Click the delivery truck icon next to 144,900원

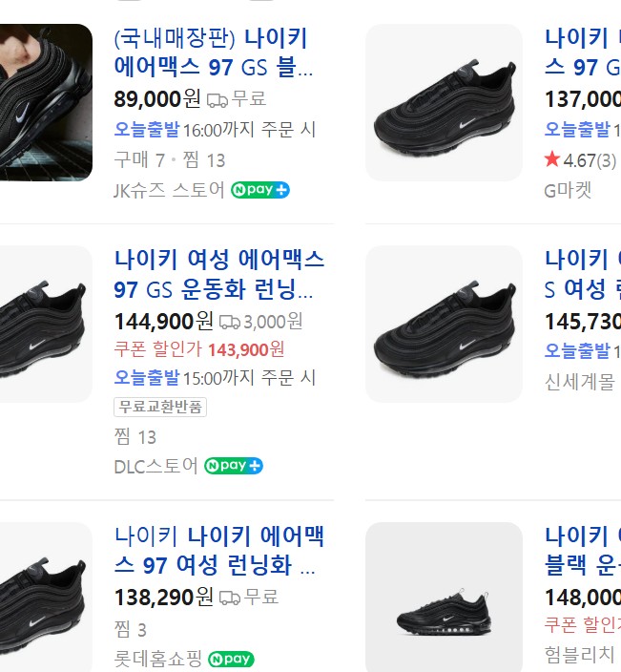pos(230,322)
